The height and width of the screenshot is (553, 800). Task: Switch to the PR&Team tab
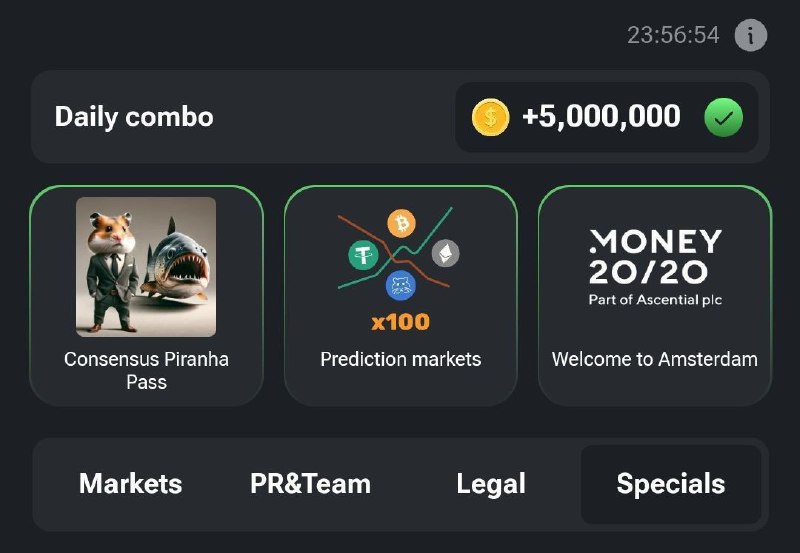click(310, 484)
